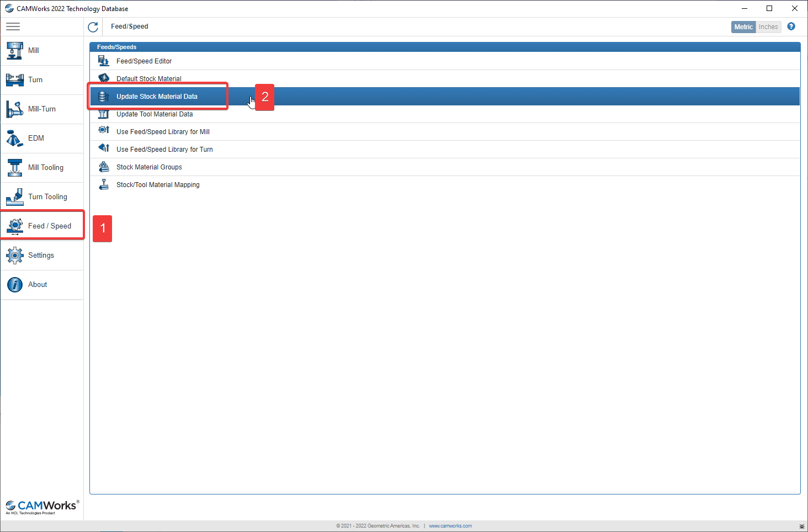808x532 pixels.
Task: Click the Mill Tooling icon
Action: tap(15, 167)
